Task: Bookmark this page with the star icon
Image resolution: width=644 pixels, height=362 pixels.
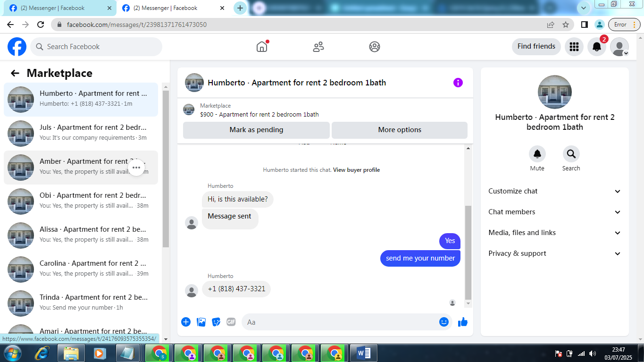Action: [566, 25]
